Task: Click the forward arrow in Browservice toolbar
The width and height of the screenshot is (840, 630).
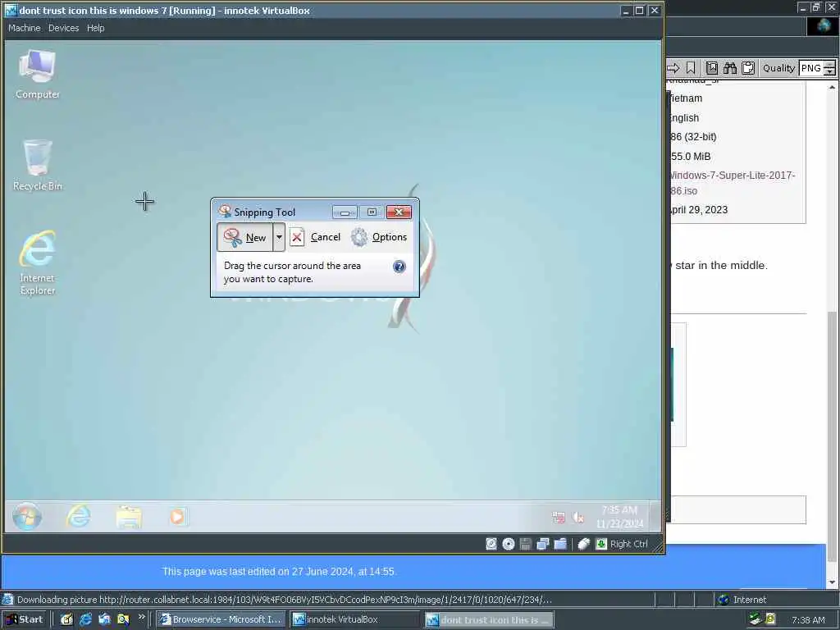Action: (673, 68)
